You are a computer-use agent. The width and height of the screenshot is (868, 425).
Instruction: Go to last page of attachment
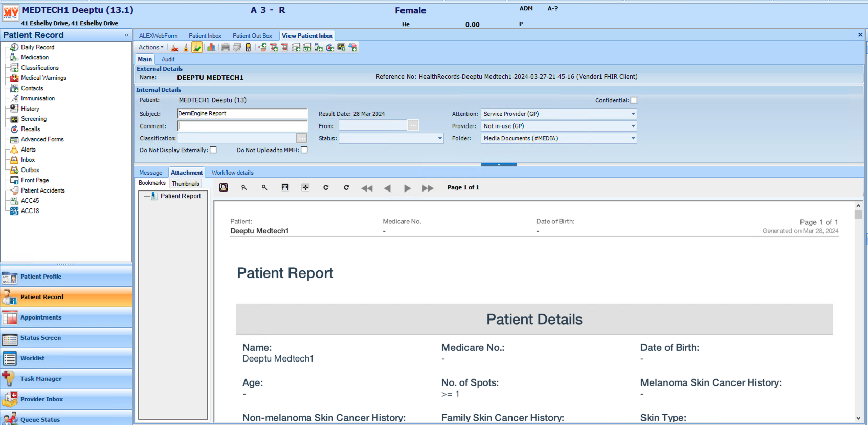[x=428, y=188]
